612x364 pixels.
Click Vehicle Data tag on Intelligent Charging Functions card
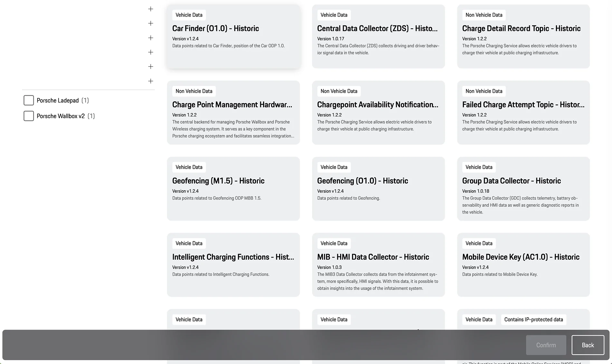coord(189,243)
